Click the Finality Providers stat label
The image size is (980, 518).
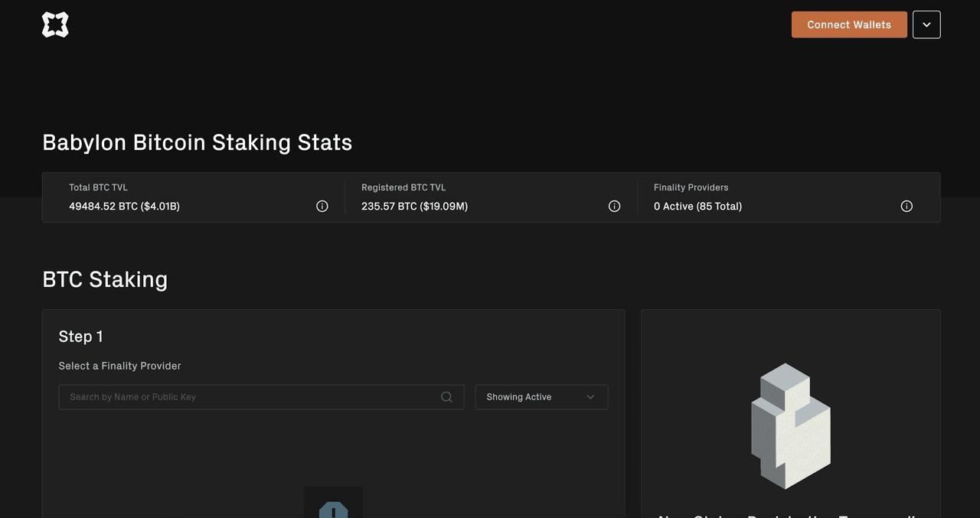coord(691,187)
